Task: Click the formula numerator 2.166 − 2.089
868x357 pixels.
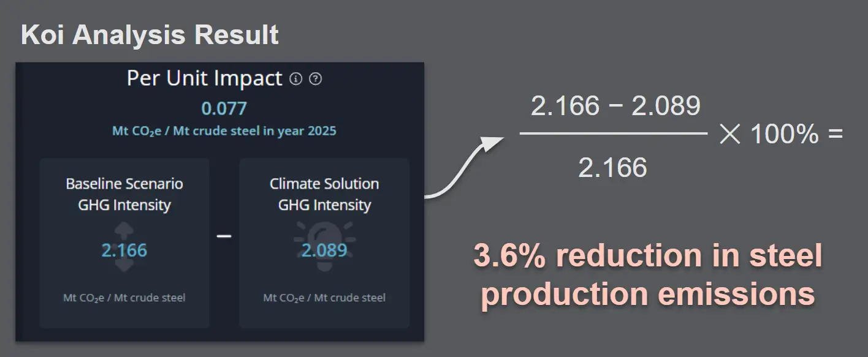Action: pos(615,107)
